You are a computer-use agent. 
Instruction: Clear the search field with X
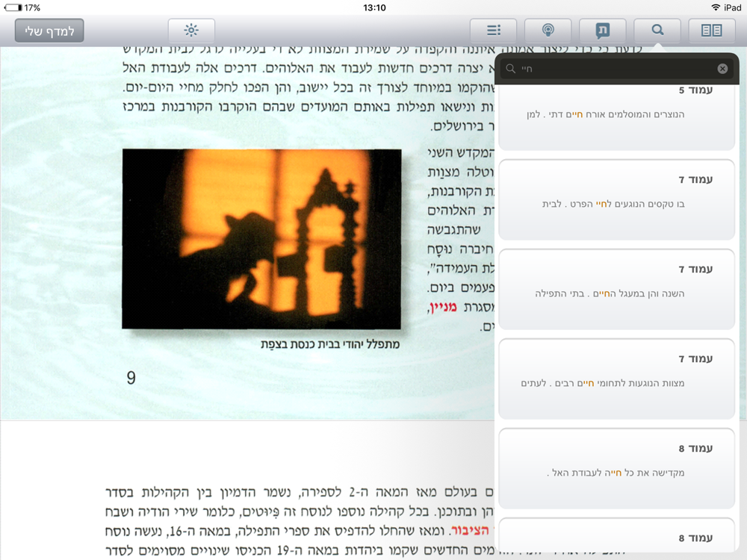pyautogui.click(x=722, y=69)
